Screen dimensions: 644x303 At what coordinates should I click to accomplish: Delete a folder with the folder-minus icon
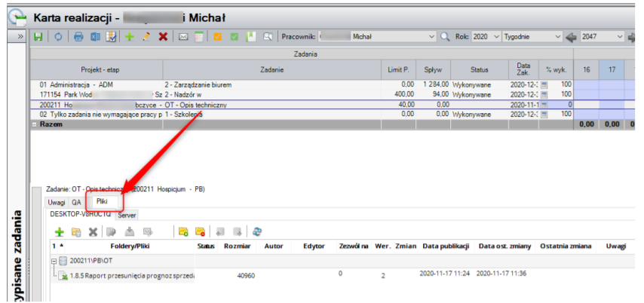(x=200, y=232)
